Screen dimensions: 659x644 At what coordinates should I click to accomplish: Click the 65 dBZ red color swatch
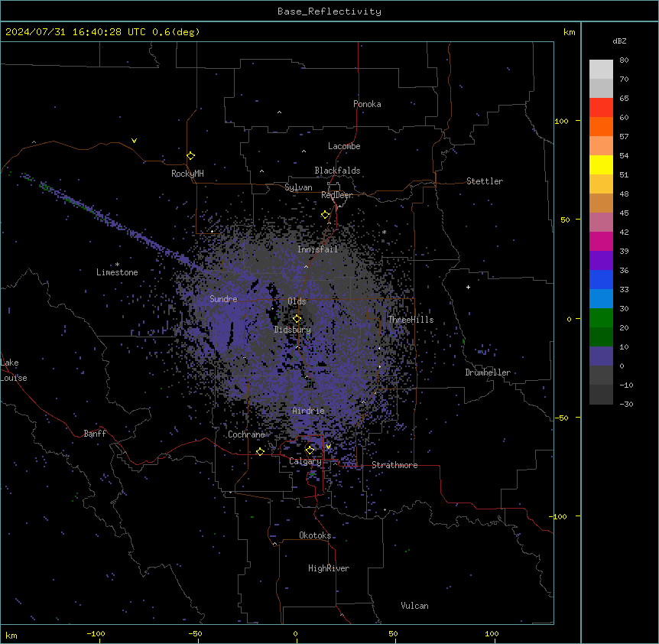coord(601,108)
